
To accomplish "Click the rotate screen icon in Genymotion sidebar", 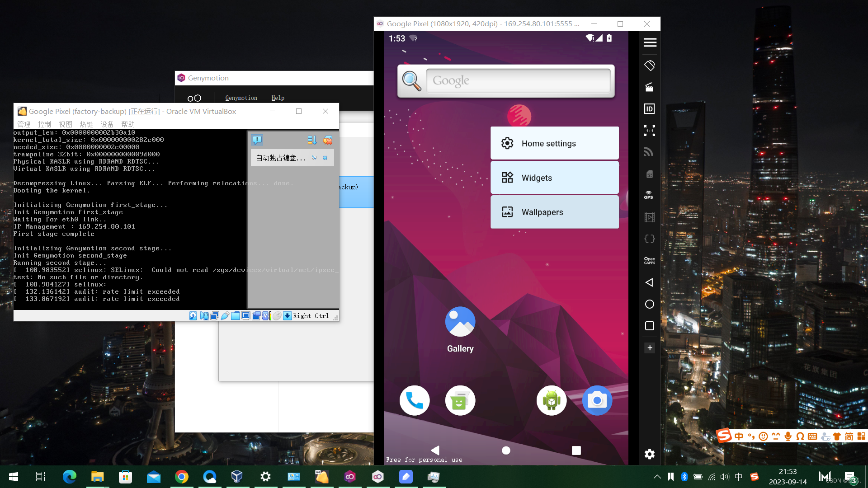I will [x=650, y=66].
